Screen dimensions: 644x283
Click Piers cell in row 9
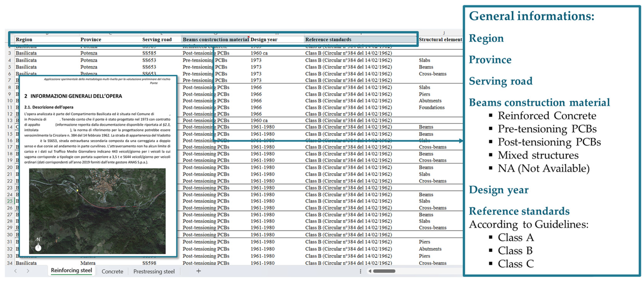click(x=425, y=94)
